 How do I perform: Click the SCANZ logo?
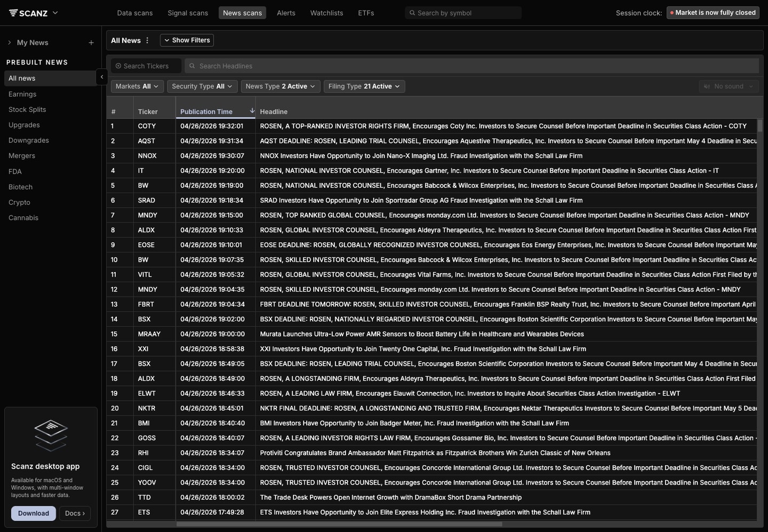point(28,13)
